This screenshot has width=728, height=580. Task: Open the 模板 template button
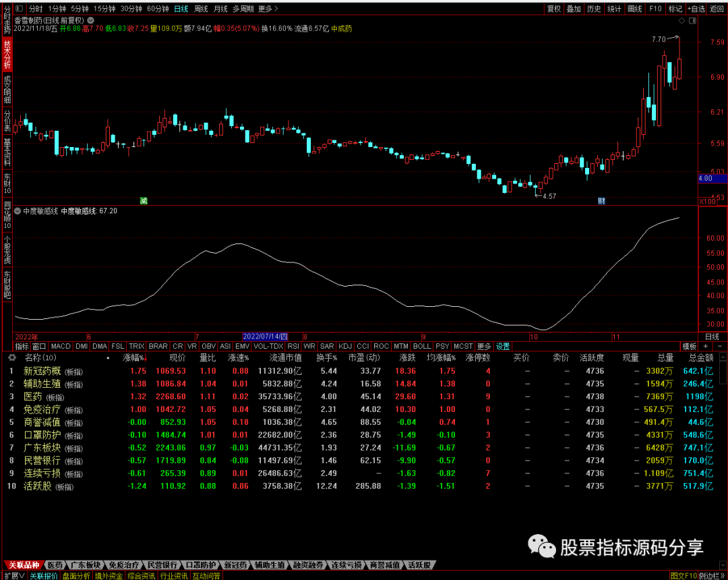(x=689, y=347)
